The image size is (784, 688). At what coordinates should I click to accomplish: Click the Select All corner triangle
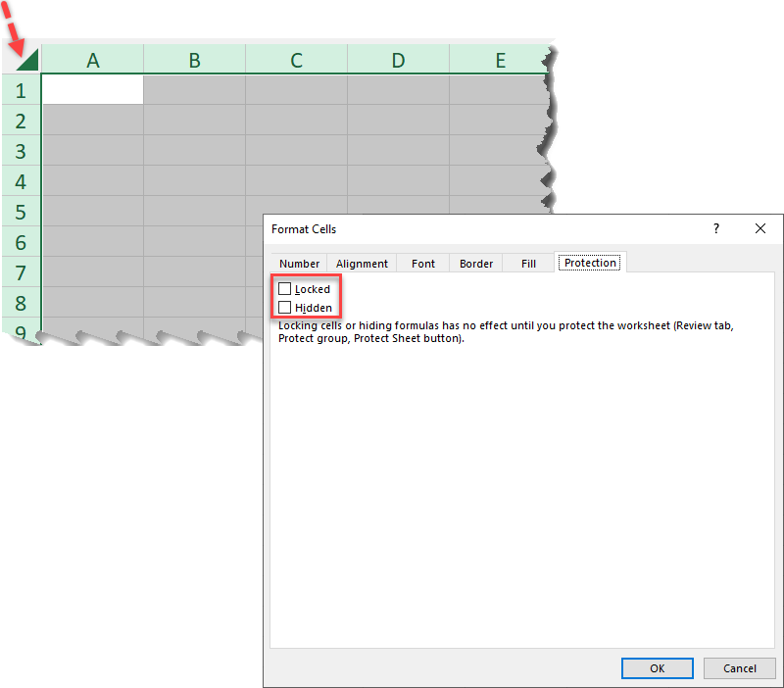pyautogui.click(x=25, y=59)
